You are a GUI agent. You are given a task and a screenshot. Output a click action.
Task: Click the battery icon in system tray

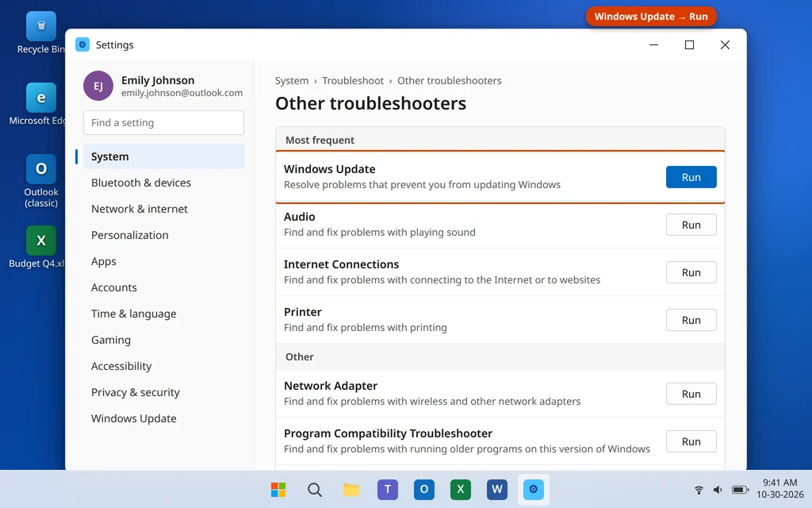point(740,489)
